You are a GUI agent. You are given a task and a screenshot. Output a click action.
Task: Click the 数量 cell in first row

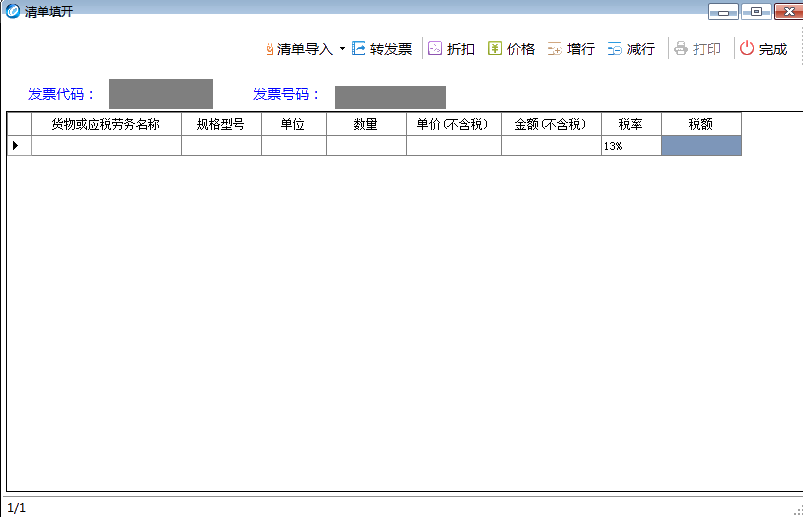click(x=367, y=146)
